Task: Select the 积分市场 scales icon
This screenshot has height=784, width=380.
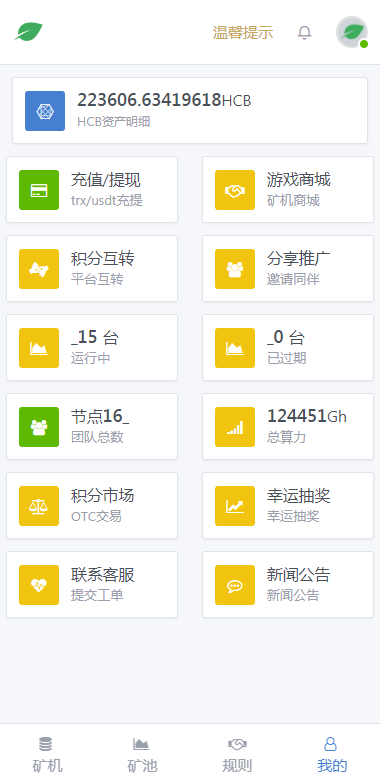Action: pos(39,506)
